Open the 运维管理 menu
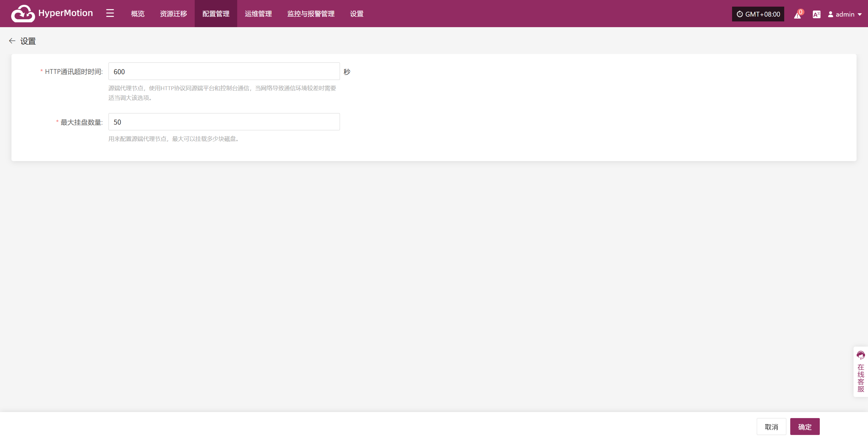 [x=258, y=14]
